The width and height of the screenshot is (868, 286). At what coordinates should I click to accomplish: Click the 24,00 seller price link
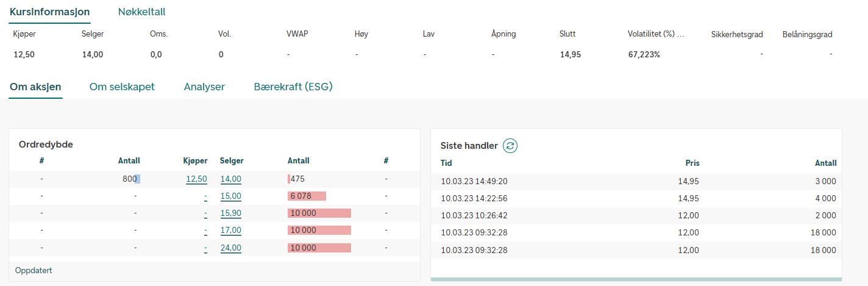(231, 248)
